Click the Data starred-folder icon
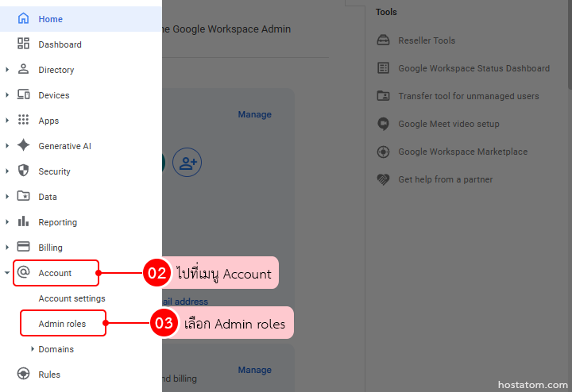Viewport: 572px width, 392px height. (x=23, y=196)
